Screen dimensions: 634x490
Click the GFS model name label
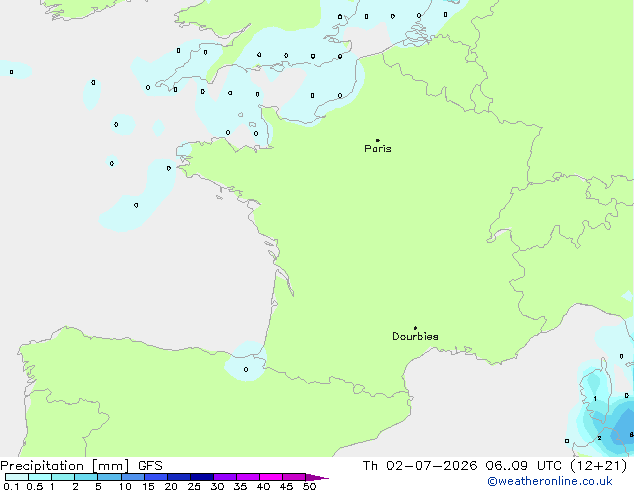click(x=150, y=466)
